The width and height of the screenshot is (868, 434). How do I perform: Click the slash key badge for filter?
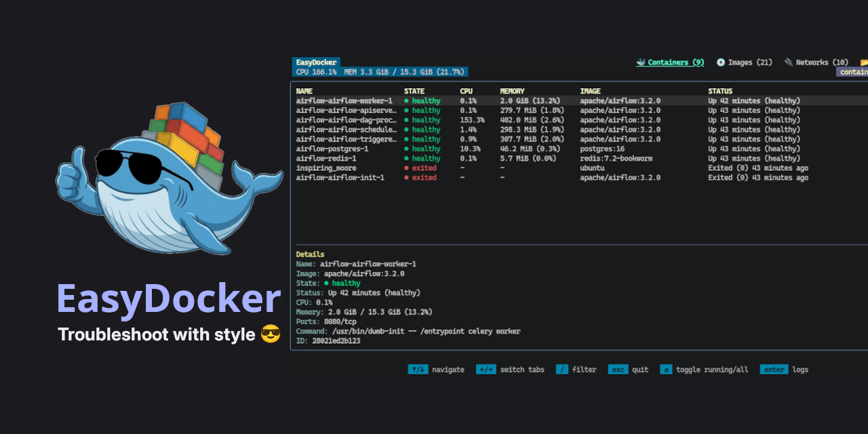point(561,370)
